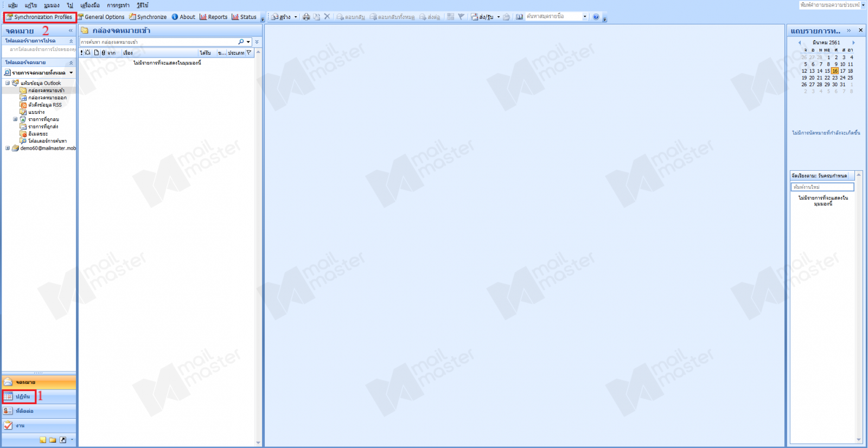Open the Shortcuts arrow icon
The image size is (868, 448).
[x=62, y=440]
